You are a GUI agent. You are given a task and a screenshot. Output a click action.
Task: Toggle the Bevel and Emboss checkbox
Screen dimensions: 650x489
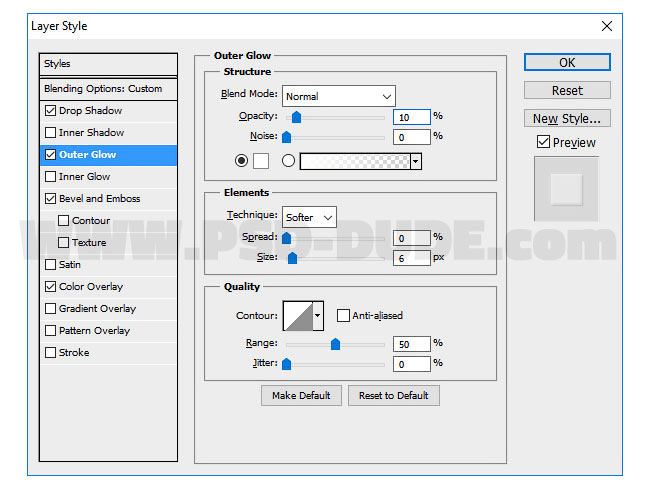point(50,199)
